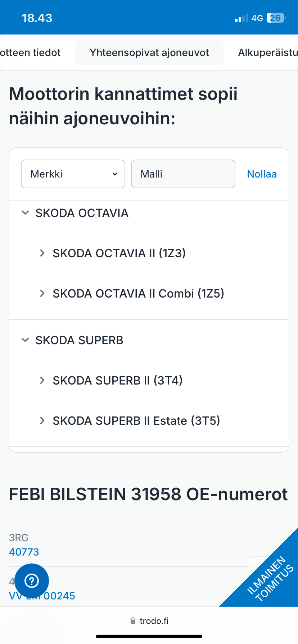Collapse the SKODA OCTAVIA group chevron
The width and height of the screenshot is (298, 644).
tap(25, 213)
